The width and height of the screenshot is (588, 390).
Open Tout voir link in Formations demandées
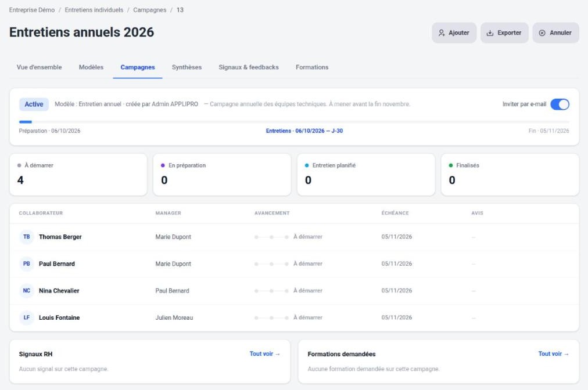tap(554, 353)
